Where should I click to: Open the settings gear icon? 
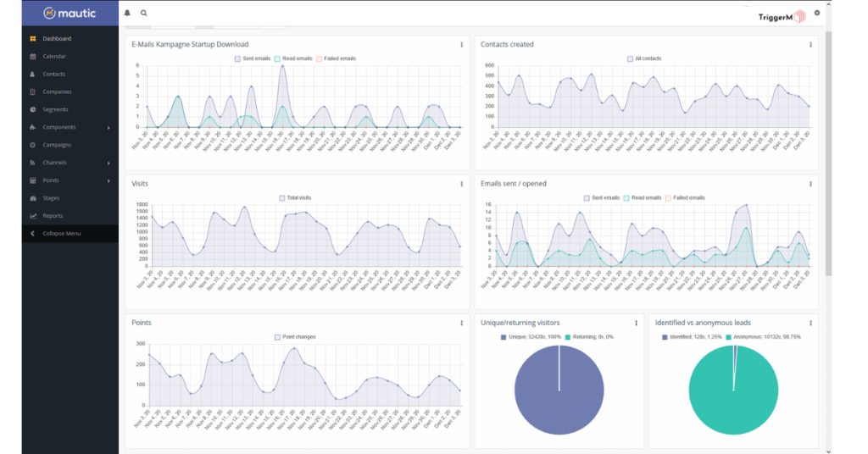coord(816,13)
